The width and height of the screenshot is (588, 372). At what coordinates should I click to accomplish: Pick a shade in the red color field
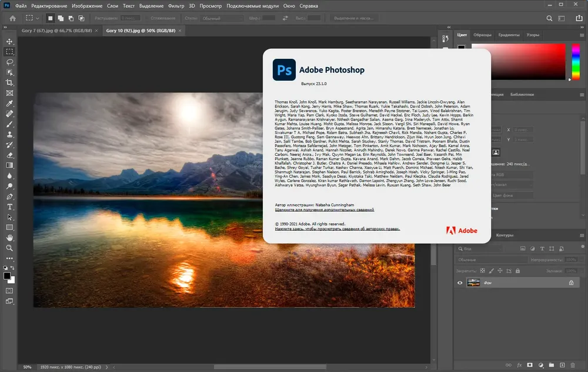pyautogui.click(x=518, y=62)
